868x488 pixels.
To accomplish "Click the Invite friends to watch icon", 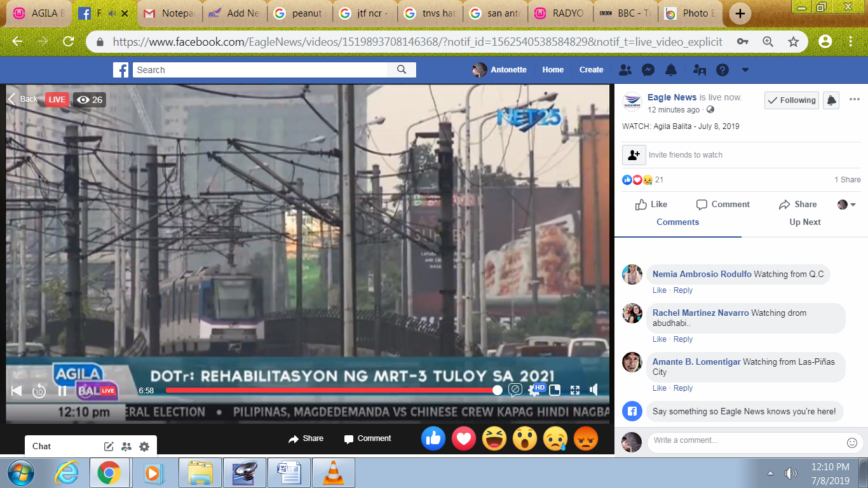I will point(634,155).
